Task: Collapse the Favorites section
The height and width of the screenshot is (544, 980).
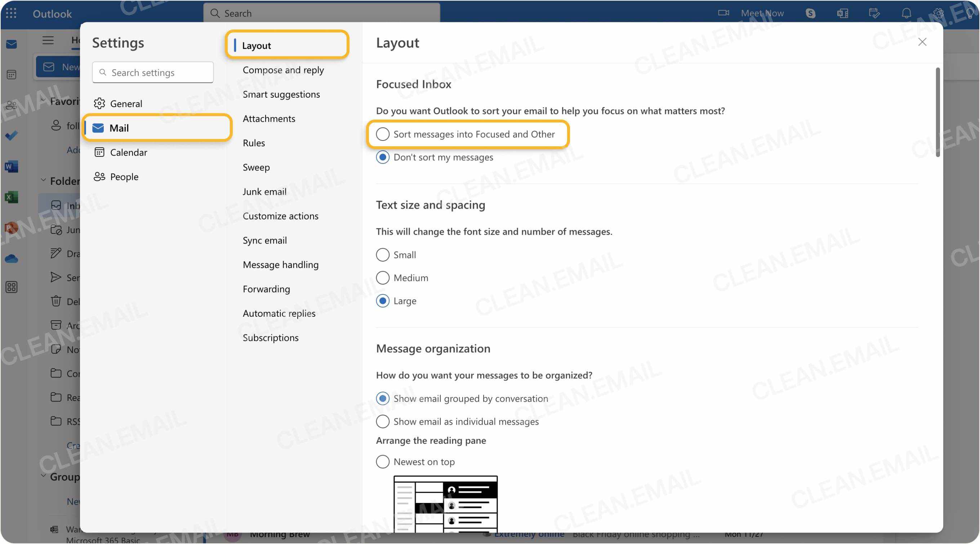Action: 43,100
